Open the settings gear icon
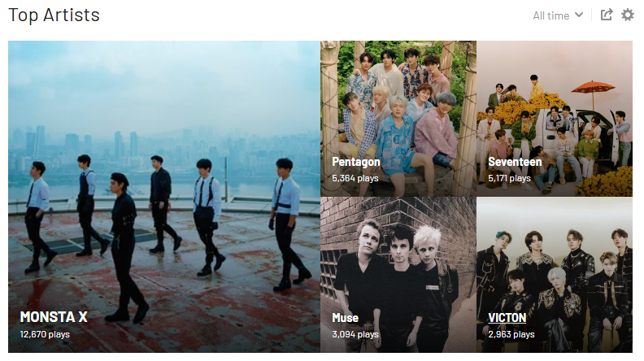Viewport: 644px width, 361px height. [x=627, y=15]
